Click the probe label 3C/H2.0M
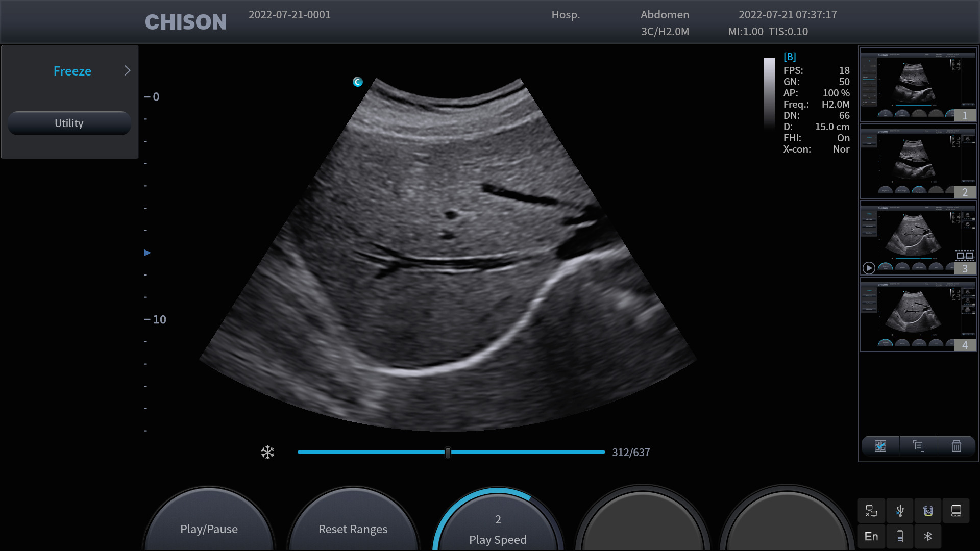980x551 pixels. [x=665, y=32]
